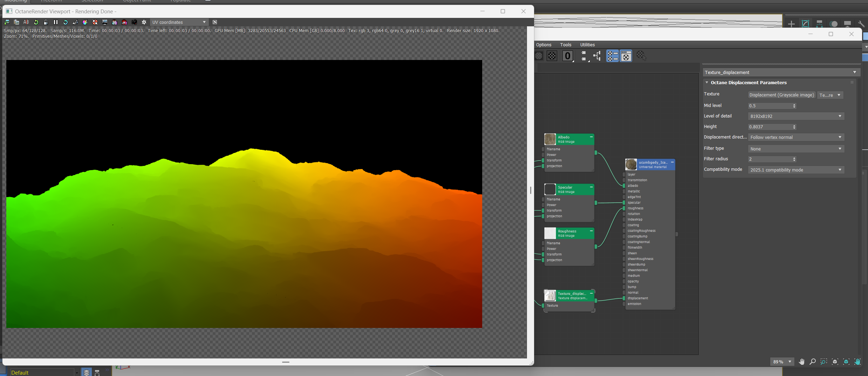Click the blue refresh scene arrow icon
The height and width of the screenshot is (376, 868).
66,22
